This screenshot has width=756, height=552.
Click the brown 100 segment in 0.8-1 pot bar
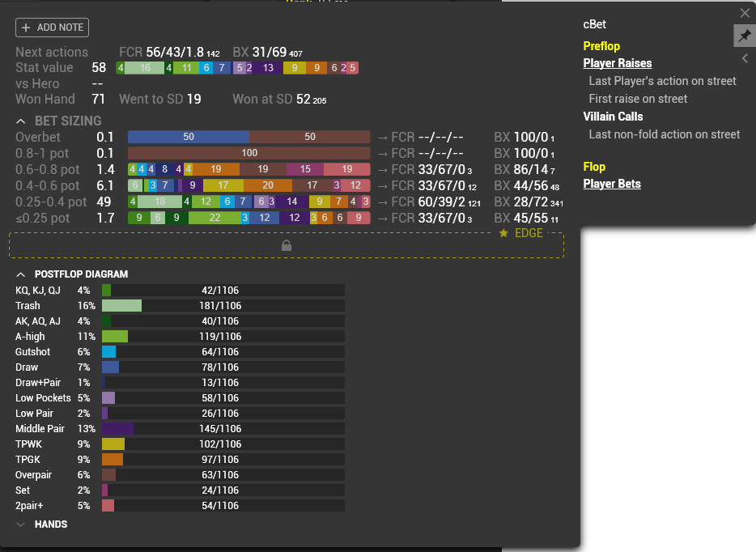tap(249, 153)
